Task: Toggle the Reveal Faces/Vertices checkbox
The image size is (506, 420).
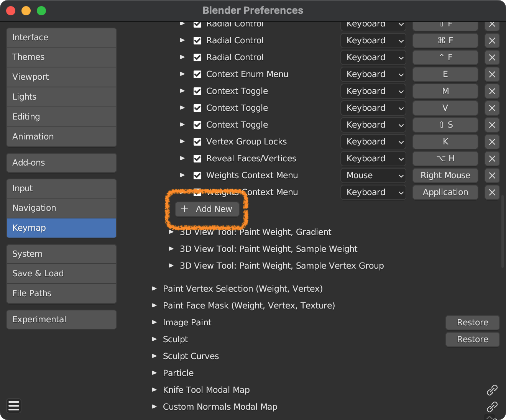Action: click(197, 159)
